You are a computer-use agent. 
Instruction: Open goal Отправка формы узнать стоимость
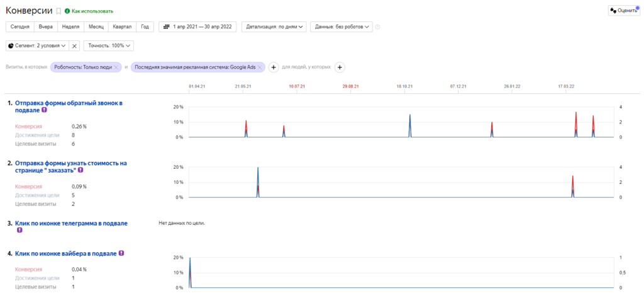pos(70,166)
